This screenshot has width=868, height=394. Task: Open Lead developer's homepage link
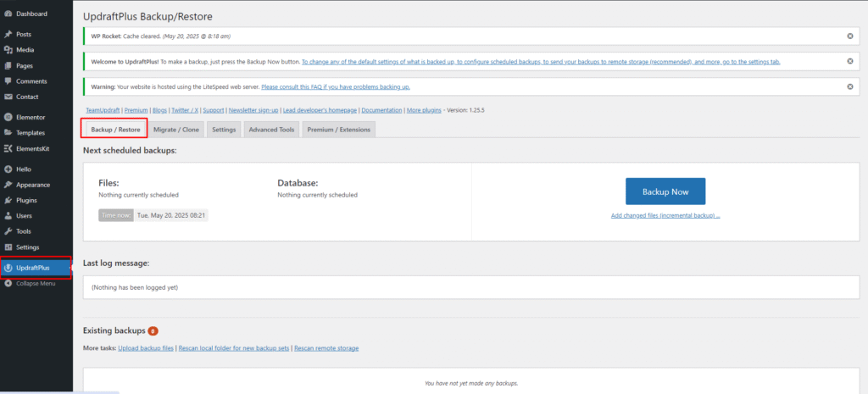(320, 111)
